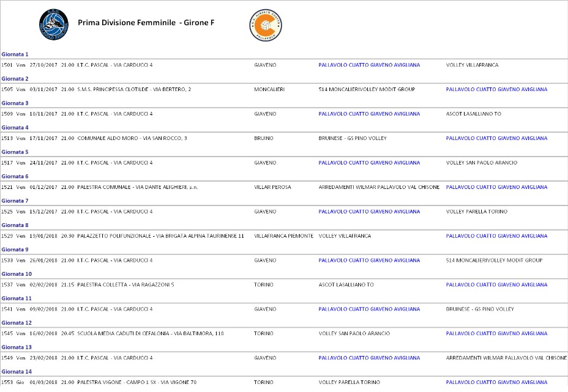Click 514 MONCALIERIVOLLEY MODIT GROUP in match 1505
Image resolution: width=568 pixels, height=392 pixels.
[x=367, y=89]
